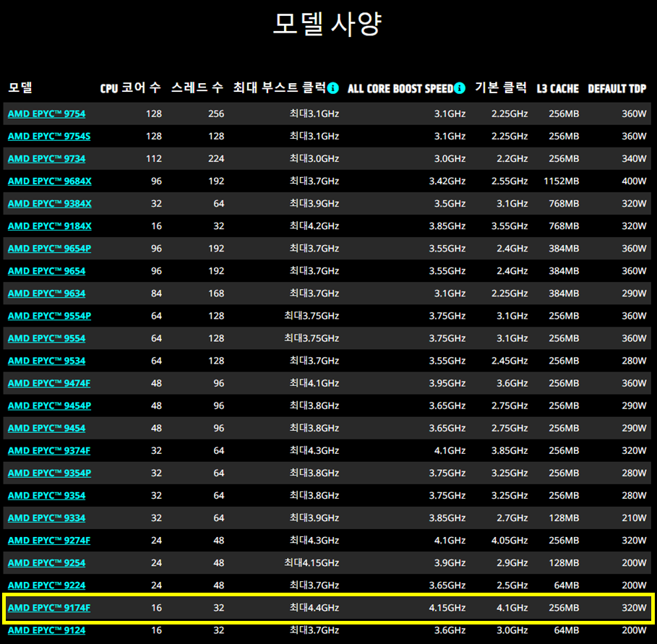Click 4.15GHz all-core value for 9174F
The width and height of the screenshot is (657, 644).
447,608
